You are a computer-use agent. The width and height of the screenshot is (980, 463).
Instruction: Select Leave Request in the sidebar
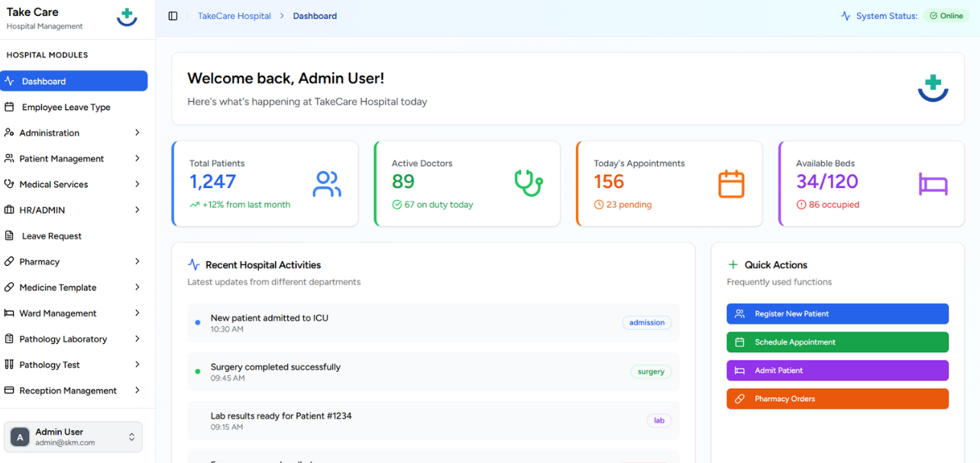(x=51, y=236)
